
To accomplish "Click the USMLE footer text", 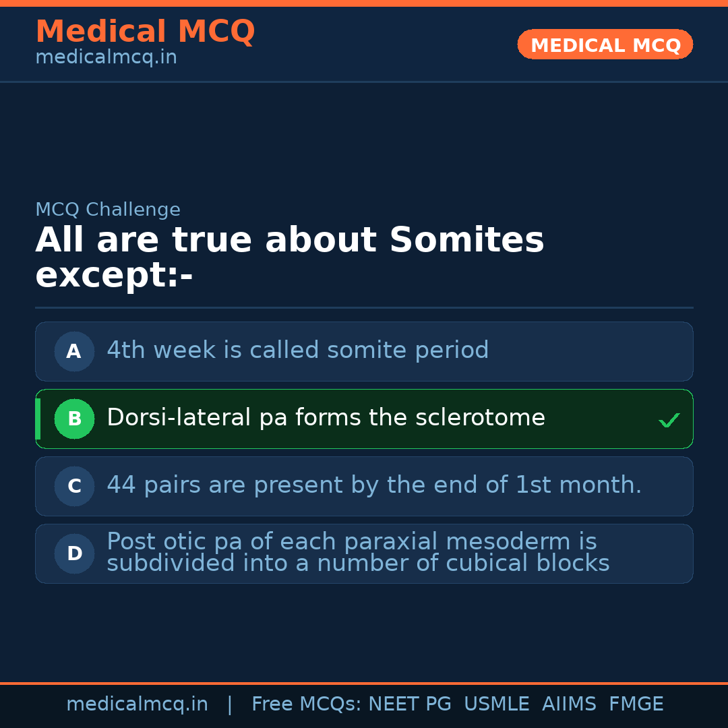I will pyautogui.click(x=496, y=704).
